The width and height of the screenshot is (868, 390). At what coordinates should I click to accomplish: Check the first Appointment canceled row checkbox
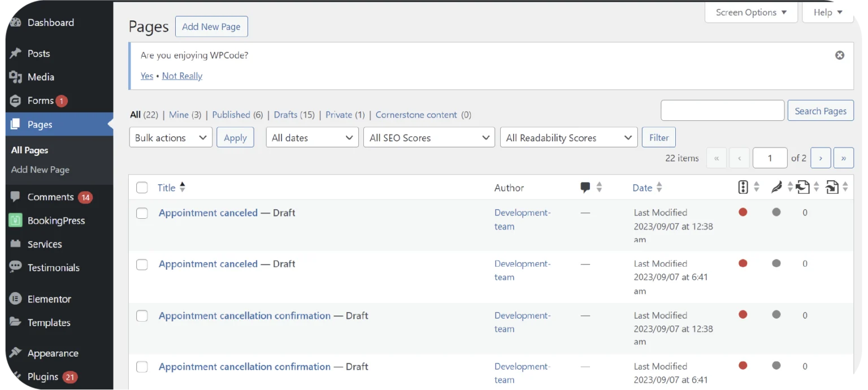[x=142, y=213]
